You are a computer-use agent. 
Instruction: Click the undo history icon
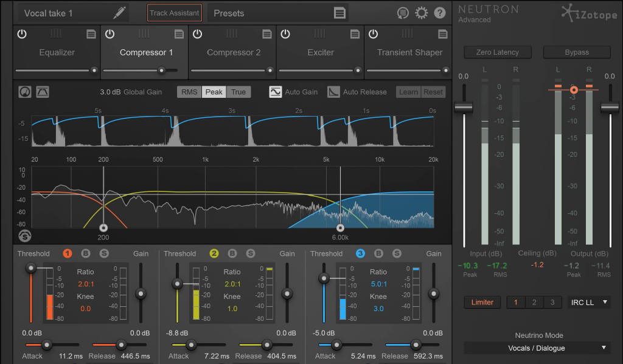pyautogui.click(x=402, y=13)
